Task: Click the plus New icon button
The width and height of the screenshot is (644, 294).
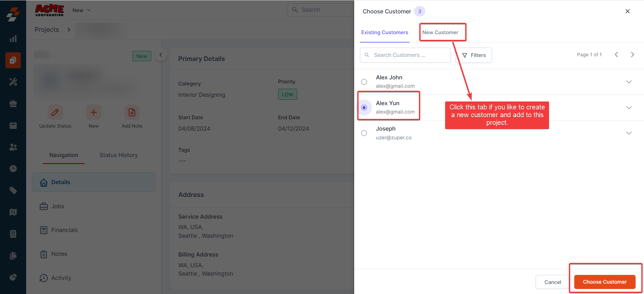Action: click(94, 113)
